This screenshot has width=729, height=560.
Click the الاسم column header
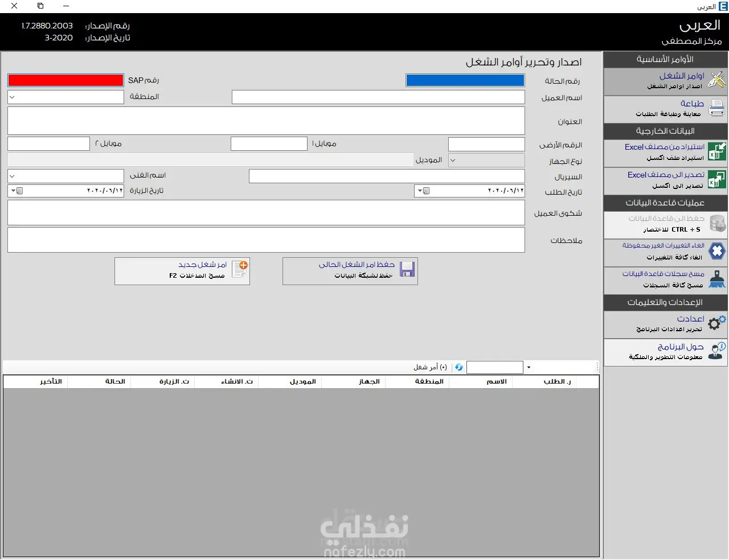click(481, 382)
